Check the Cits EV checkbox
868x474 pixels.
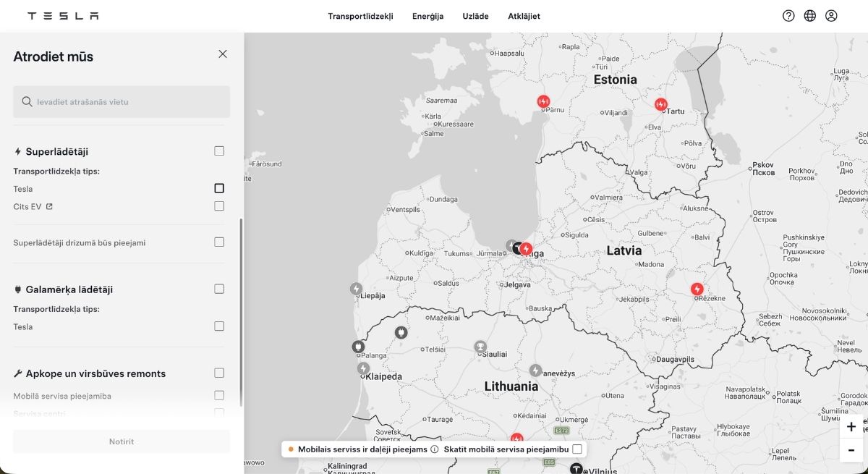click(x=219, y=206)
